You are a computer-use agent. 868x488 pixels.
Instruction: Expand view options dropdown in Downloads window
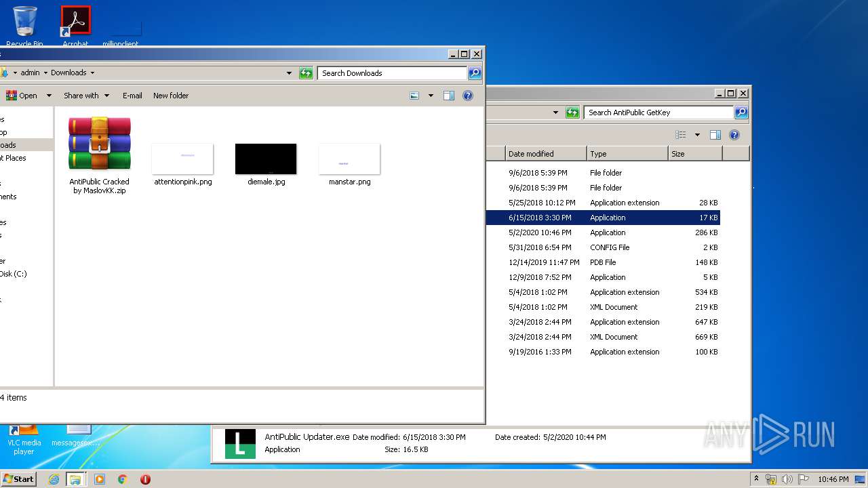point(431,96)
